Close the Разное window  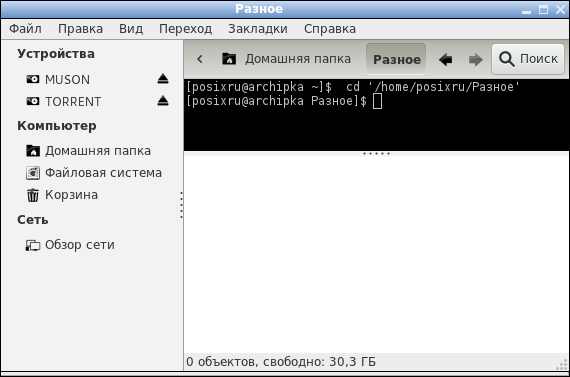tap(561, 10)
